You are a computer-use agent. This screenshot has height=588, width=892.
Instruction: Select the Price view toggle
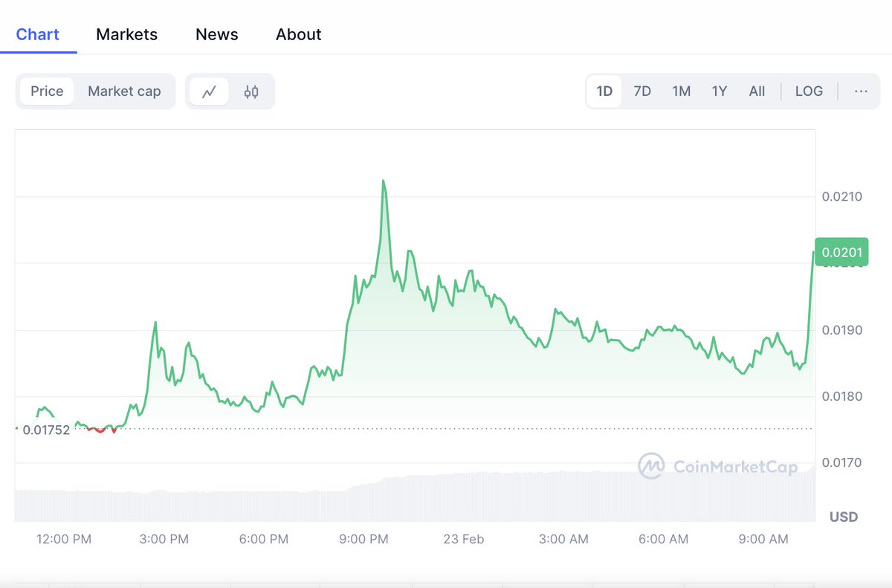coord(47,91)
